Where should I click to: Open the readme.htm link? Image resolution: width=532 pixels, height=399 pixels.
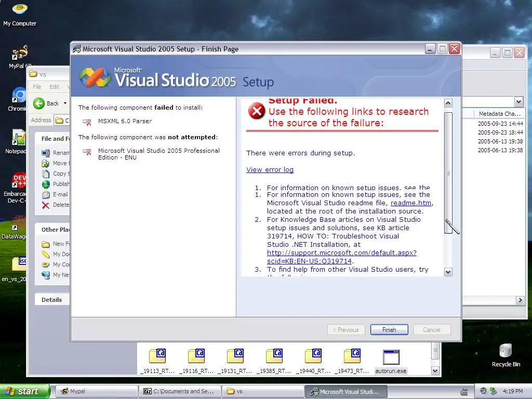pos(411,203)
